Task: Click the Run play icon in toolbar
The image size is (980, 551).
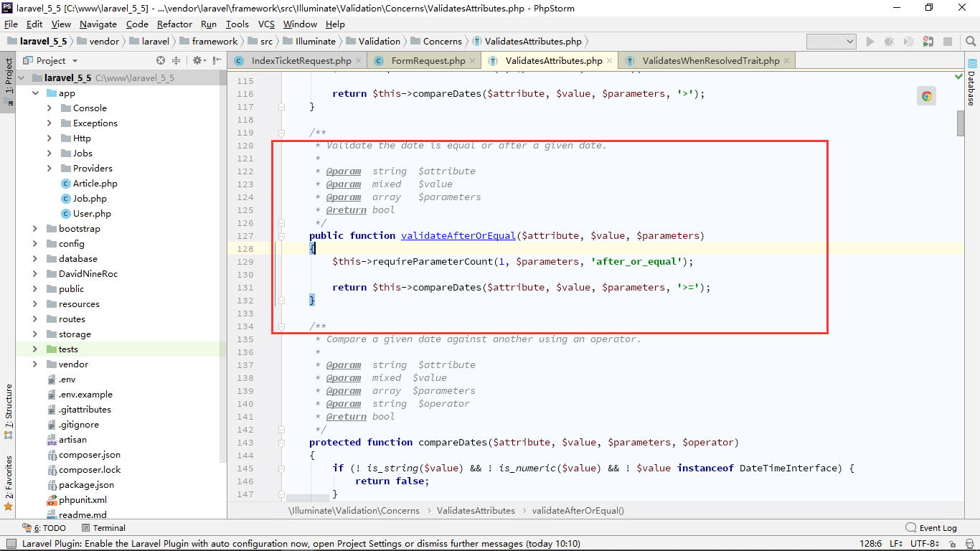Action: [x=870, y=42]
